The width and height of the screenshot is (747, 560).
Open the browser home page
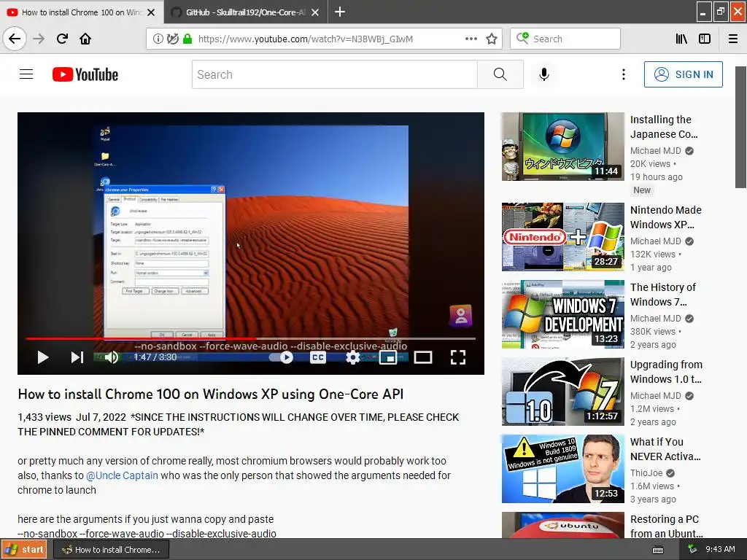85,39
